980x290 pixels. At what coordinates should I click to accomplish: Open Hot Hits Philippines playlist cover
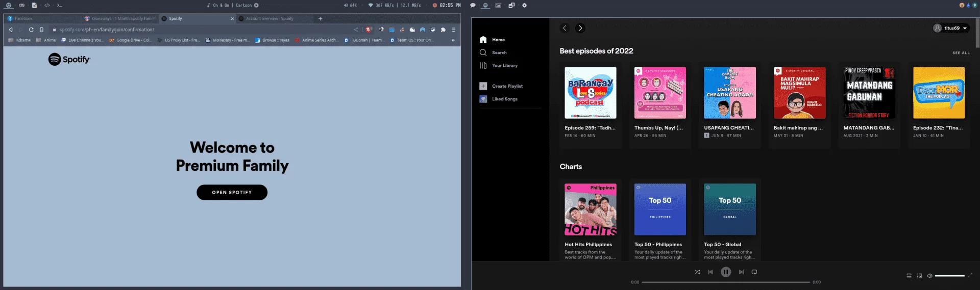click(x=590, y=209)
